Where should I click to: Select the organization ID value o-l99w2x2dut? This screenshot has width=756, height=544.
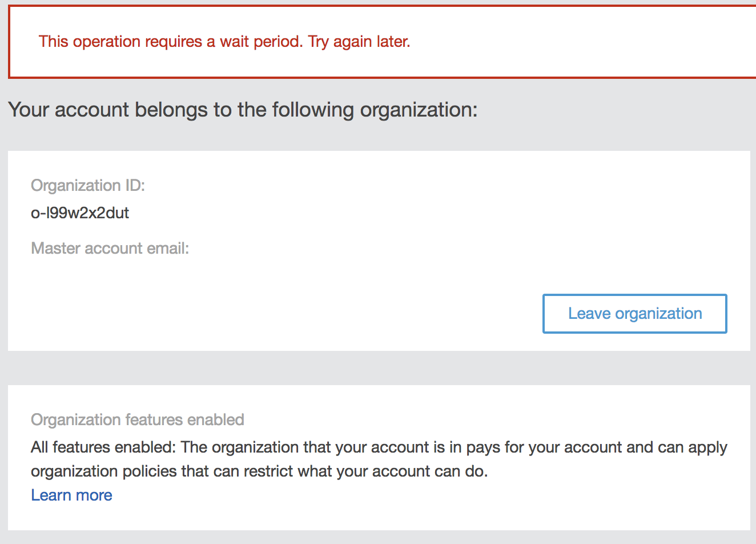[x=80, y=213]
